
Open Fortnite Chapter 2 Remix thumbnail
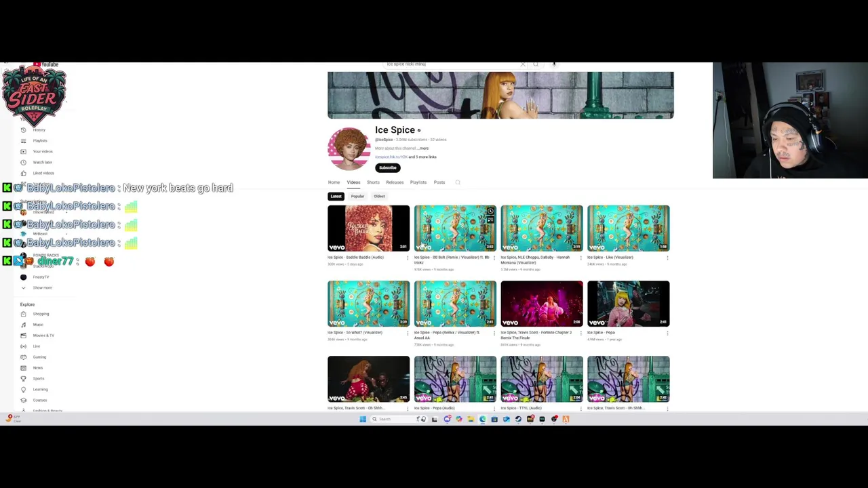tap(542, 304)
